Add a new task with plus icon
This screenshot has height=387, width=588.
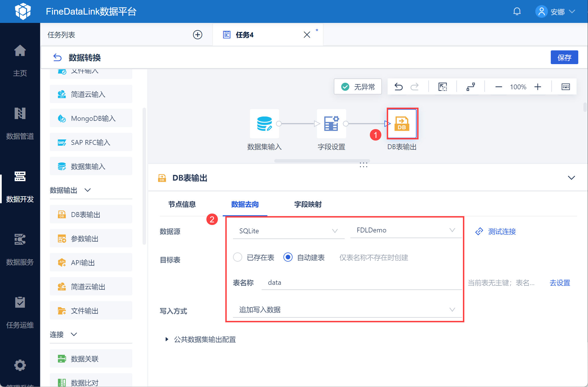198,35
